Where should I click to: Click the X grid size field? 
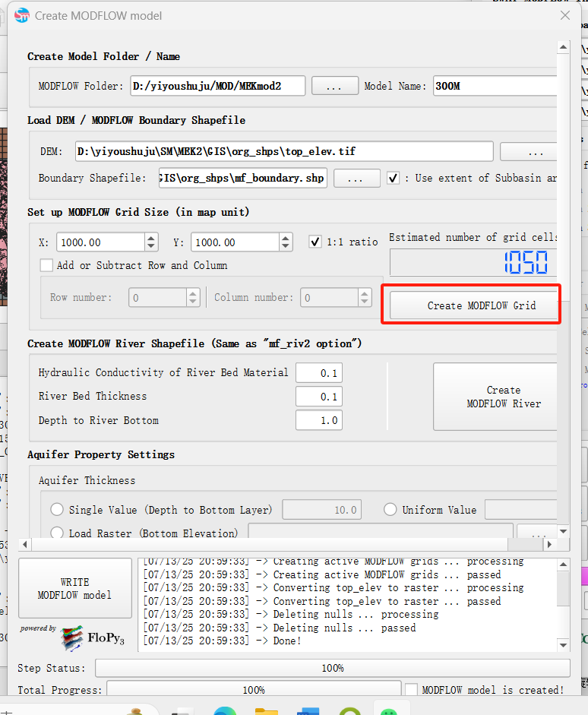click(x=101, y=242)
